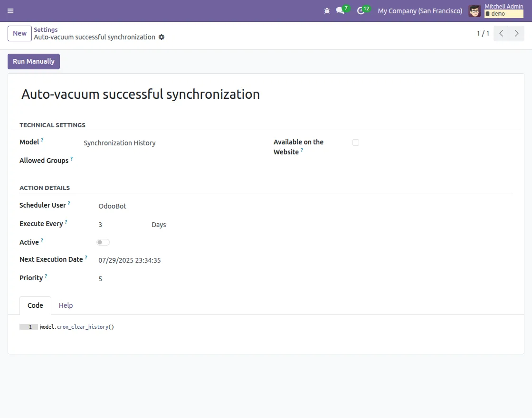Open Discuss messages from the top bar
Image resolution: width=532 pixels, height=418 pixels.
coord(340,10)
